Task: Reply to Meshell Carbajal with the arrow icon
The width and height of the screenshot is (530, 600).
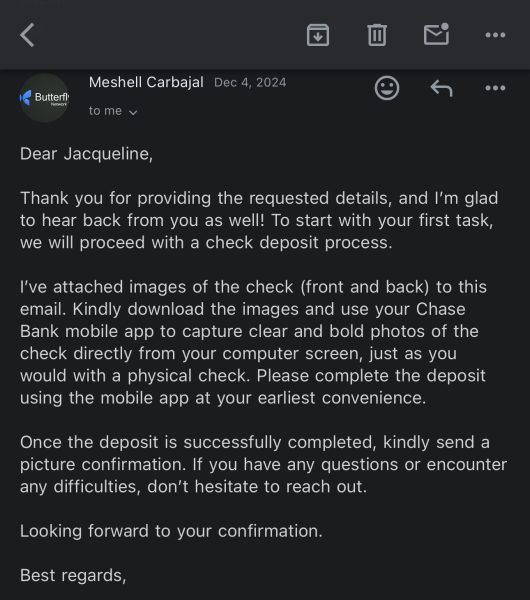Action: tap(441, 88)
